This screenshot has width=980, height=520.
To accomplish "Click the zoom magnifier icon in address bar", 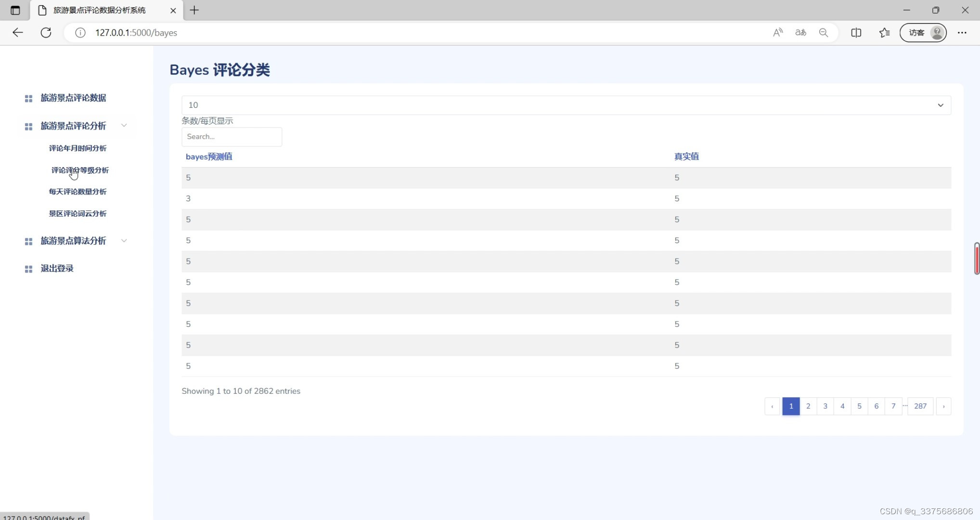I will (x=824, y=32).
